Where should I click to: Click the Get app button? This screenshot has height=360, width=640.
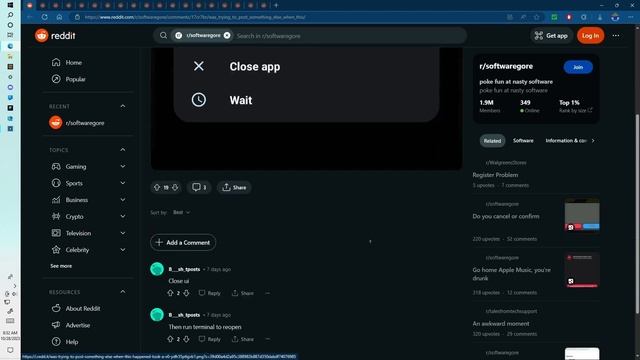551,36
